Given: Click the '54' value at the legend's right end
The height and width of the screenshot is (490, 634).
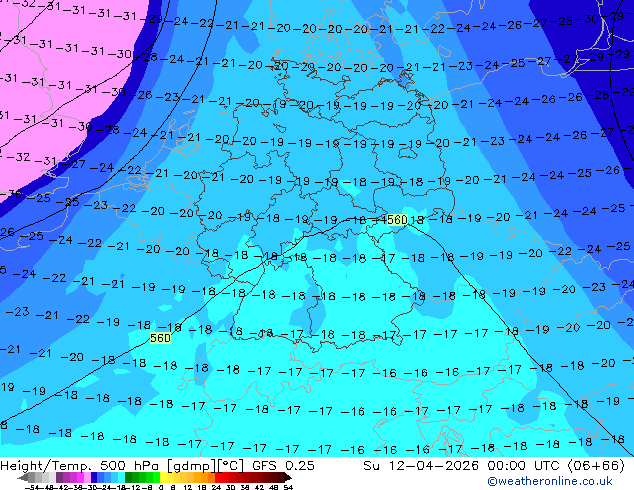Looking at the screenshot, I should (x=288, y=487).
